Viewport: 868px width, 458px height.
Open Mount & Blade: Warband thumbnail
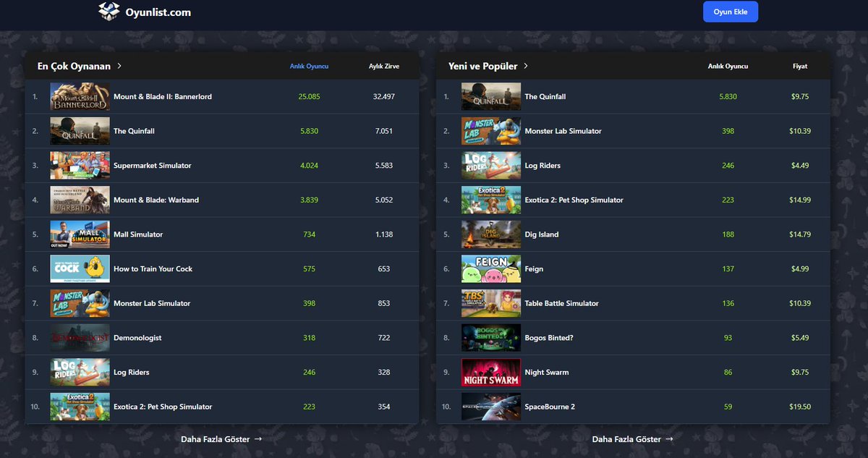(x=80, y=200)
